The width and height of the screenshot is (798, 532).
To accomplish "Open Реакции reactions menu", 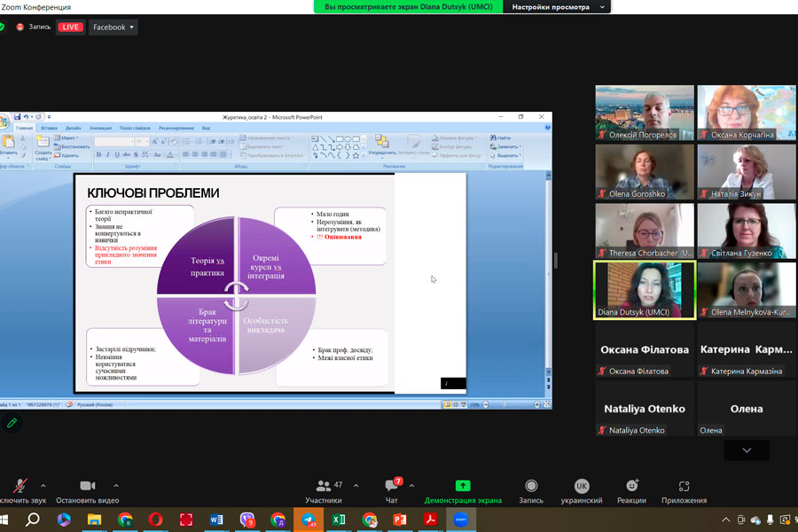I will pyautogui.click(x=631, y=486).
